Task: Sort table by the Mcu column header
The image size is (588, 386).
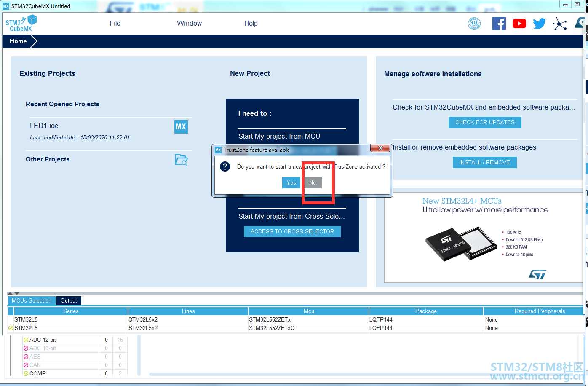Action: [309, 311]
